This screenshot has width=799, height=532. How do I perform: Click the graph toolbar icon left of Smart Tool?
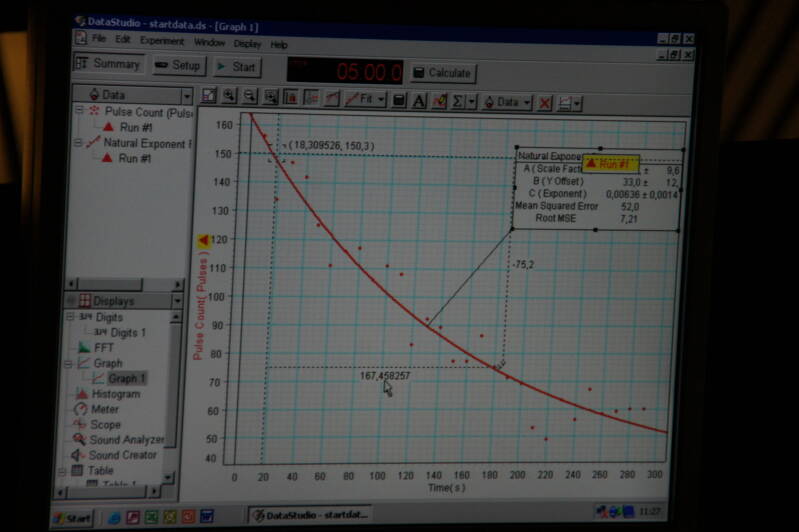tap(290, 97)
